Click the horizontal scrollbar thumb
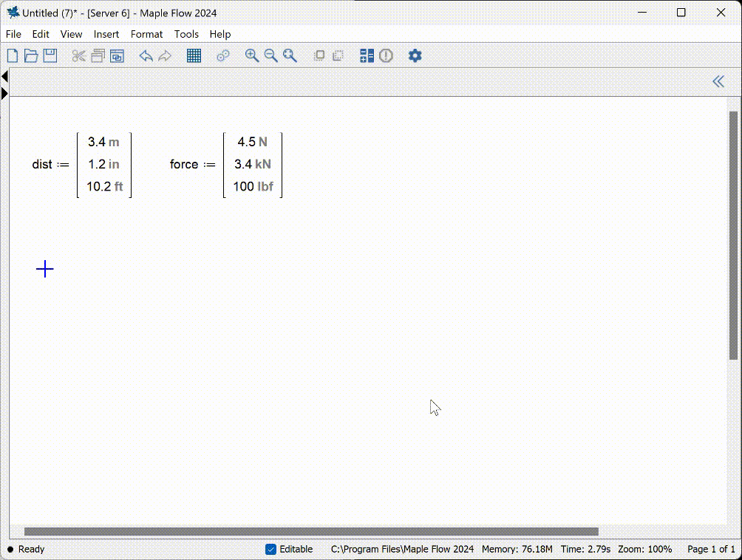Screen dimensions: 742x560 point(310,531)
